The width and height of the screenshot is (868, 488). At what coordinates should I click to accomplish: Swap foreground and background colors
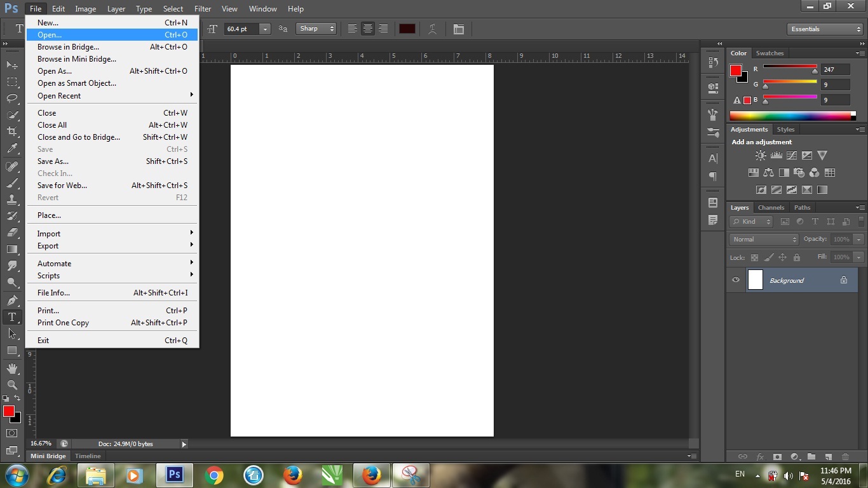tap(17, 398)
